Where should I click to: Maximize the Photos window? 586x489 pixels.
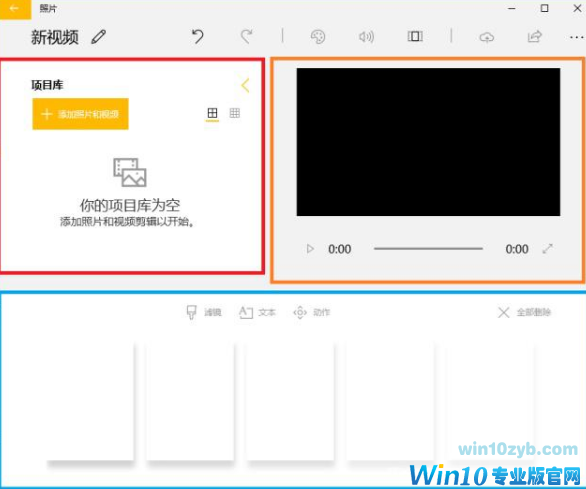click(x=545, y=8)
